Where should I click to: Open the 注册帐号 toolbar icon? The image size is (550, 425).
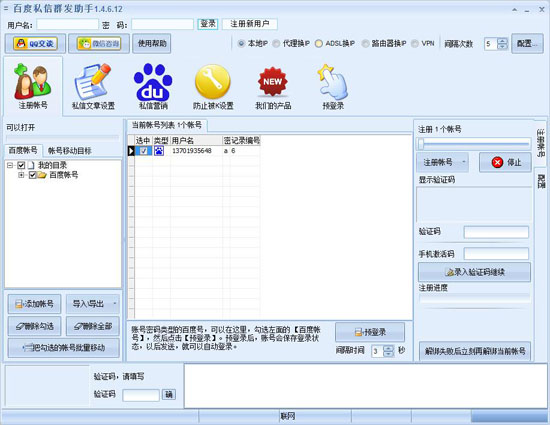[x=33, y=86]
